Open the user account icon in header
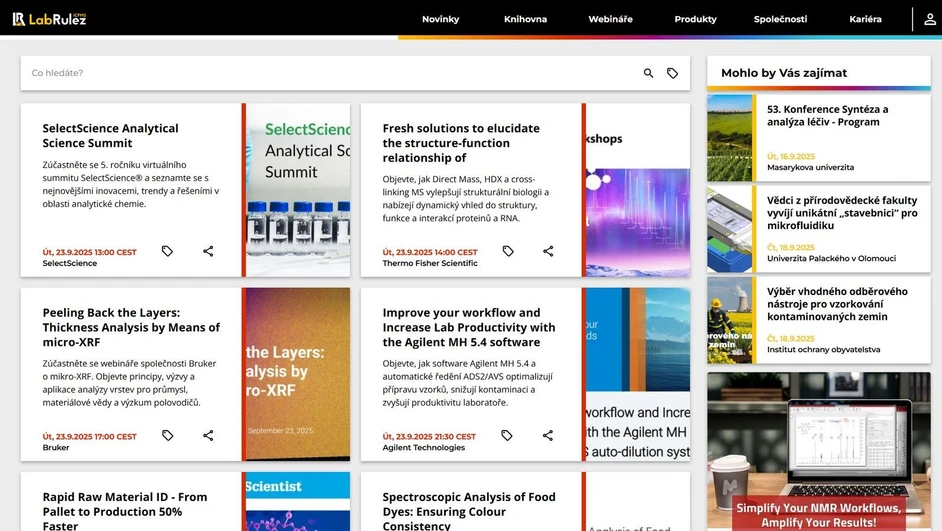Viewport: 942px width, 531px height. (x=929, y=19)
